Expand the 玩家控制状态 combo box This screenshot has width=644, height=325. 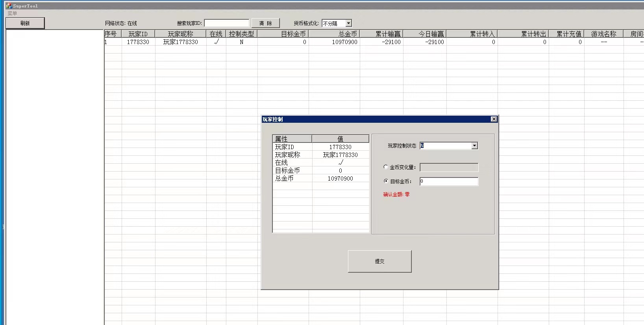[474, 146]
